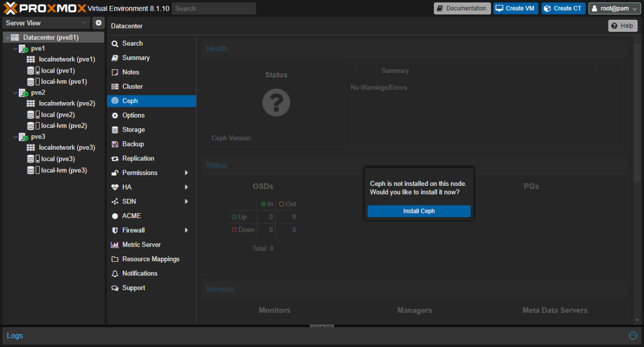Select the local-lvm (pve2) tree row
The image size is (644, 347).
[54, 126]
